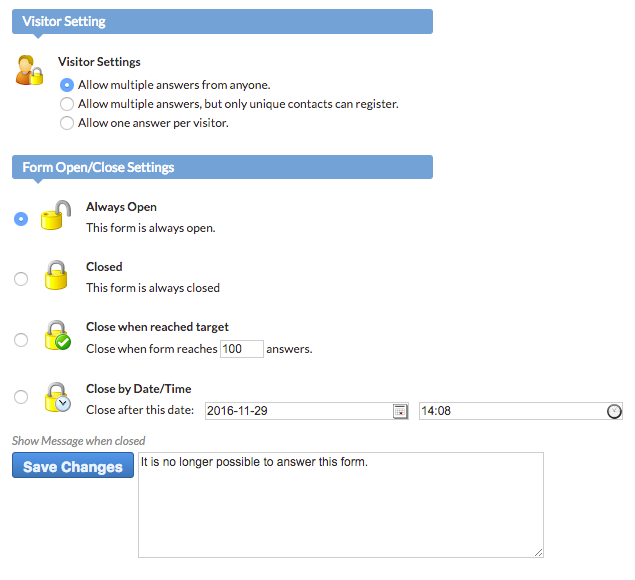
Task: Click the Closed heading text
Action: [104, 267]
